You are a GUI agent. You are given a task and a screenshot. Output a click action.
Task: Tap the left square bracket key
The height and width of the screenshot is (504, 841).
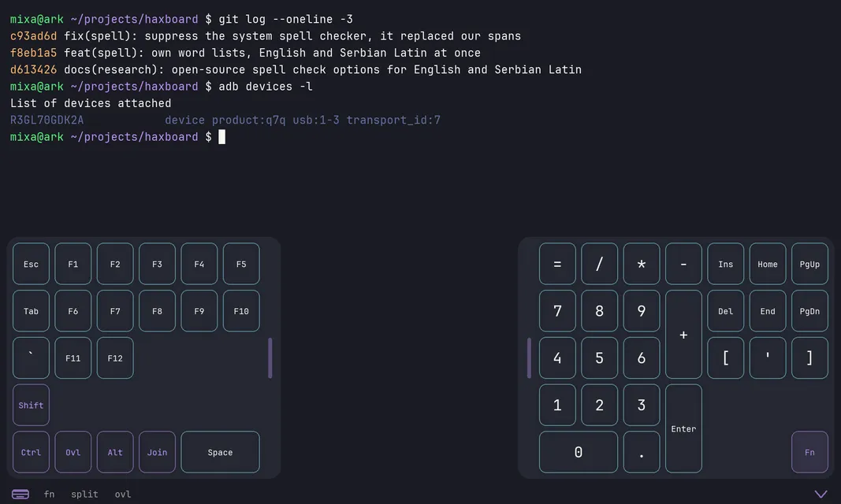click(726, 358)
